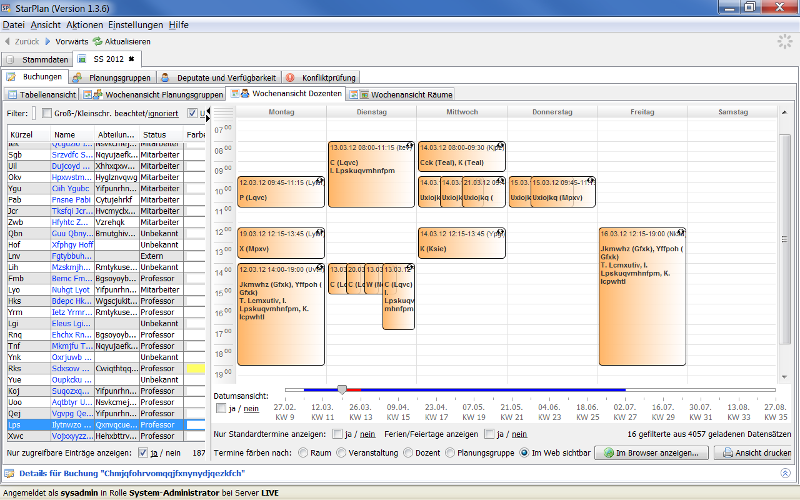Image resolution: width=800 pixels, height=500 pixels.
Task: Sort by the Kürzel column header
Action: pos(29,135)
